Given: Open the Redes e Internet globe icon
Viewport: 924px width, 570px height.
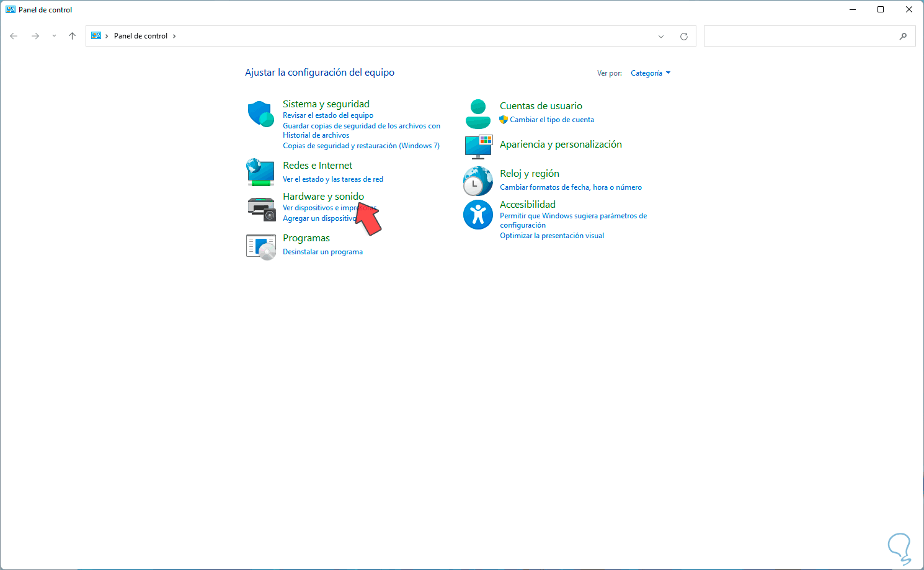Looking at the screenshot, I should [x=260, y=172].
